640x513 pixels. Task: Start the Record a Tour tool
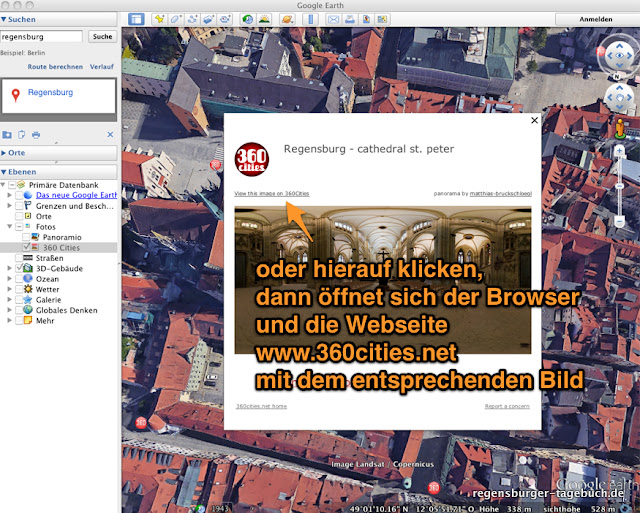[225, 19]
